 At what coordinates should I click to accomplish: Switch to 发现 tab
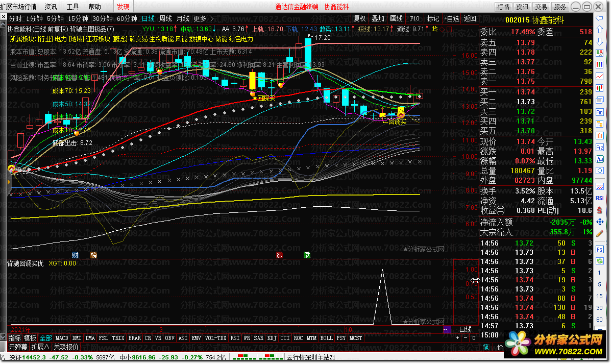point(123,7)
